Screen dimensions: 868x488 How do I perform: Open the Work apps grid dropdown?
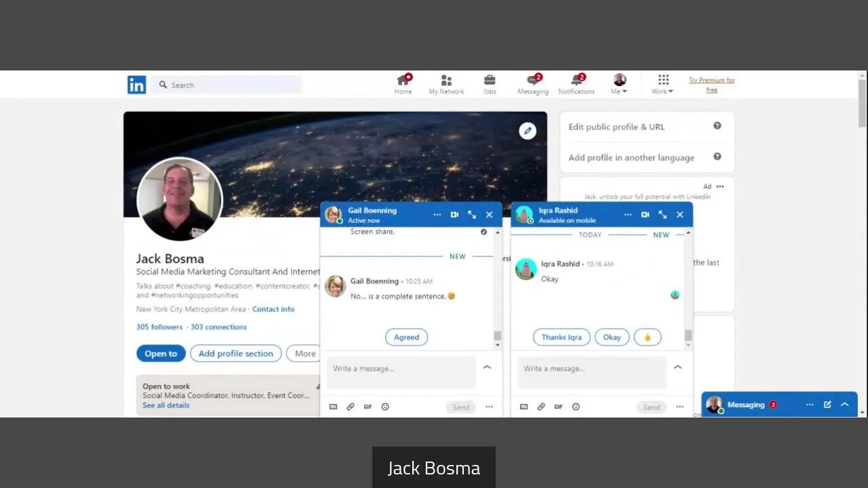(663, 85)
